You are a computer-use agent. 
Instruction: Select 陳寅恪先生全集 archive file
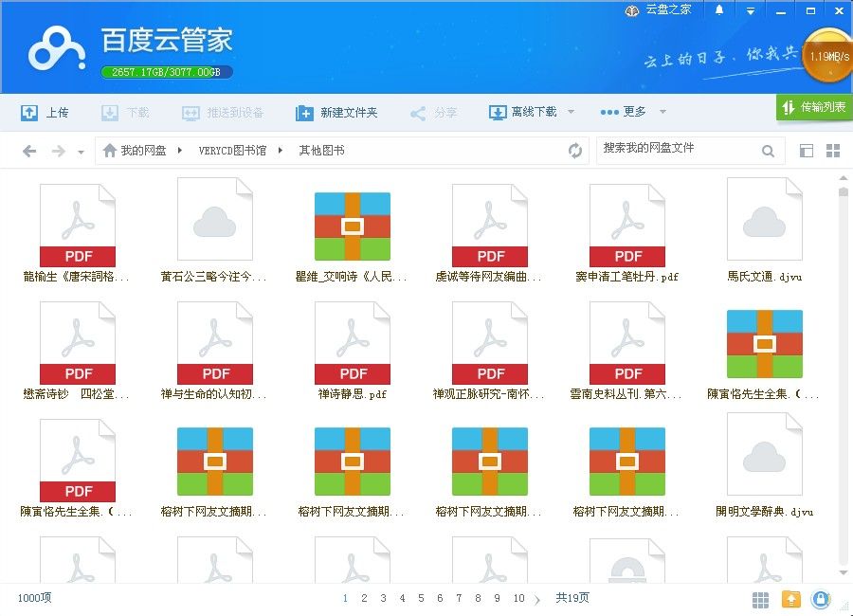click(x=764, y=354)
